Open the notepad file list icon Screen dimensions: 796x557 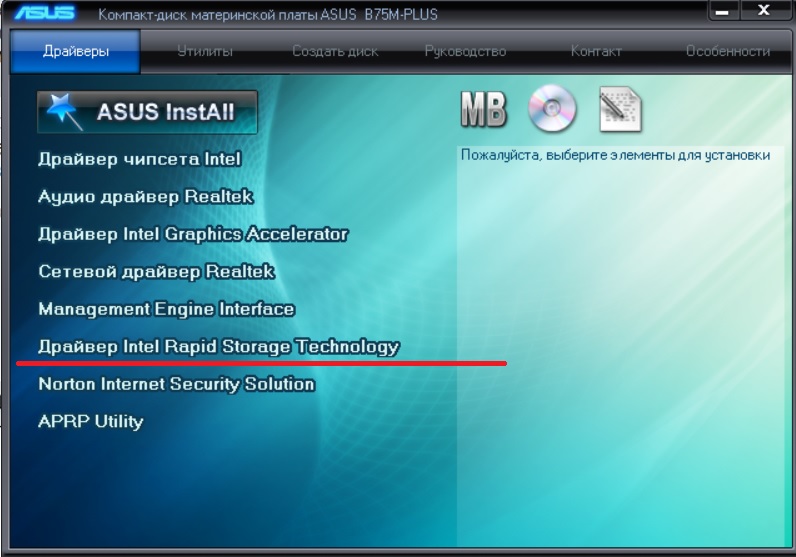coord(620,109)
